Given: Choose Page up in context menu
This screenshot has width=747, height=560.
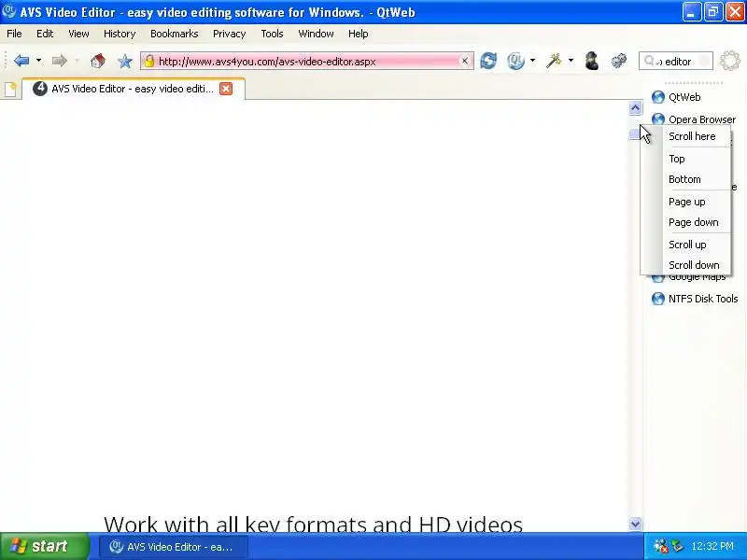Looking at the screenshot, I should tap(686, 202).
